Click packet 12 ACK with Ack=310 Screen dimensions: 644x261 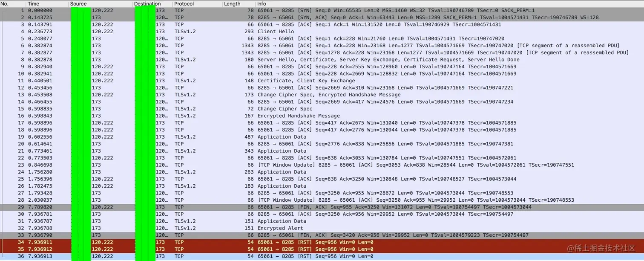[322, 87]
